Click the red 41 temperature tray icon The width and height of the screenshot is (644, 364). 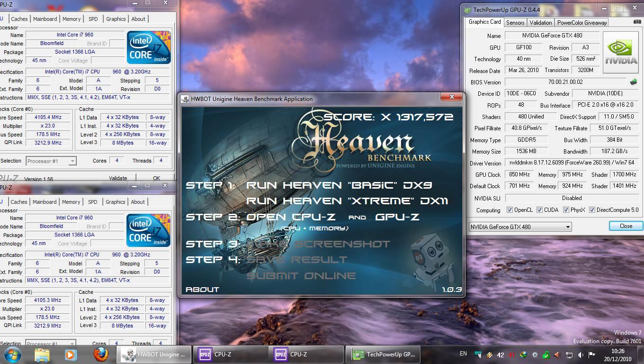(512, 355)
